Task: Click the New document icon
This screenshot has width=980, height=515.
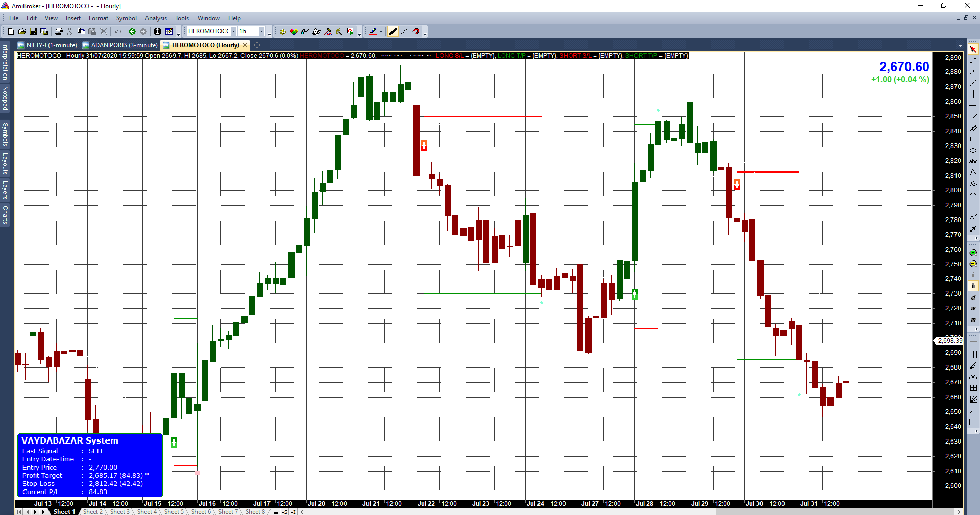Action: pos(11,32)
